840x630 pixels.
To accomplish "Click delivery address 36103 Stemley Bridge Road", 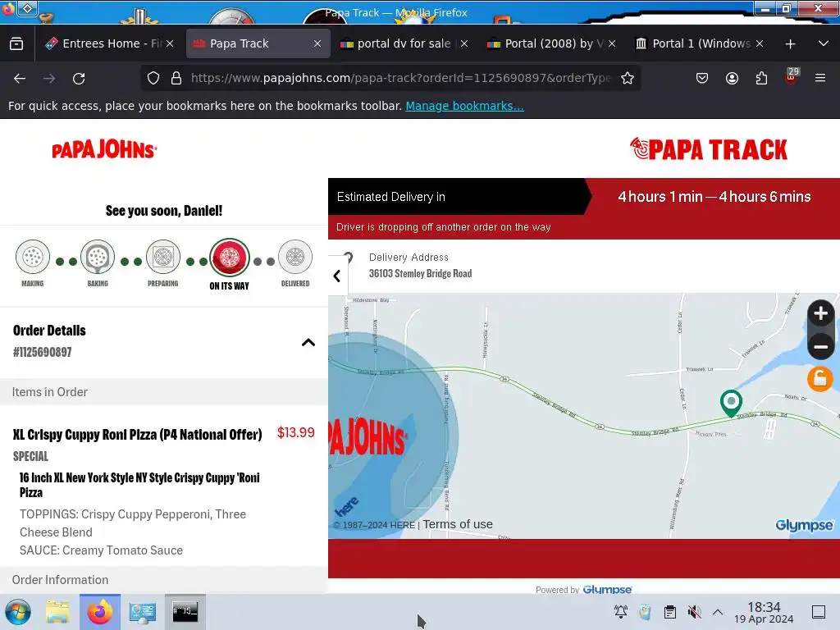I will tap(420, 273).
